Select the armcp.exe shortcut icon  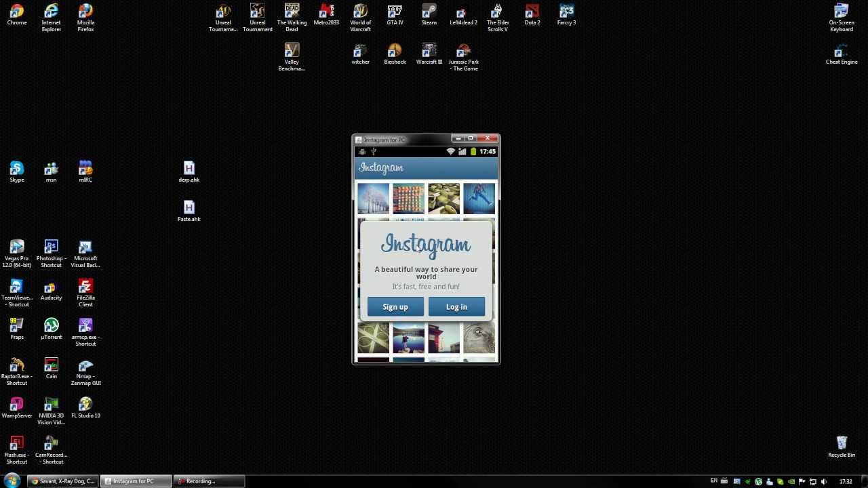coord(85,332)
